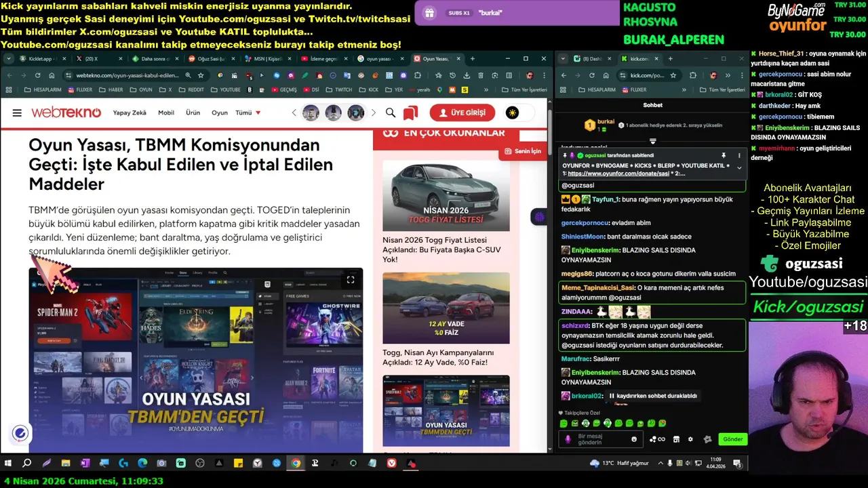The width and height of the screenshot is (868, 488).
Task: Click the home button in left browser
Action: pyautogui.click(x=53, y=75)
